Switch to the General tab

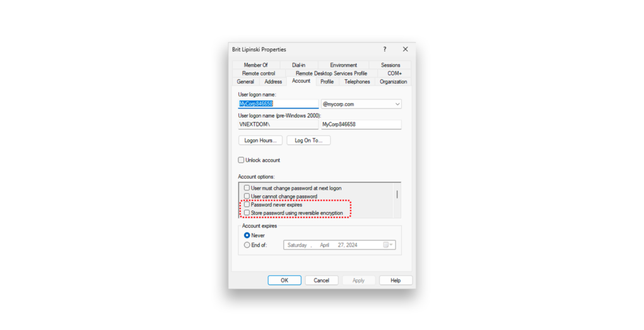coord(245,81)
